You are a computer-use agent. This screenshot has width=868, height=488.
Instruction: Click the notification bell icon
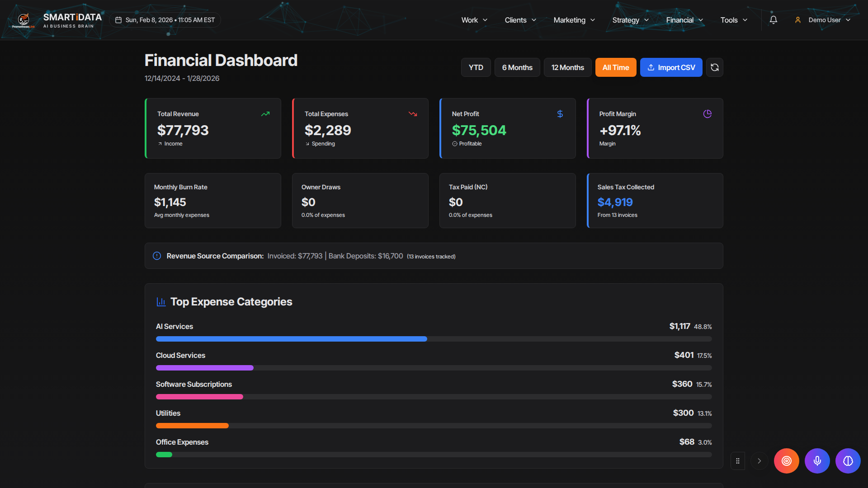coord(773,19)
